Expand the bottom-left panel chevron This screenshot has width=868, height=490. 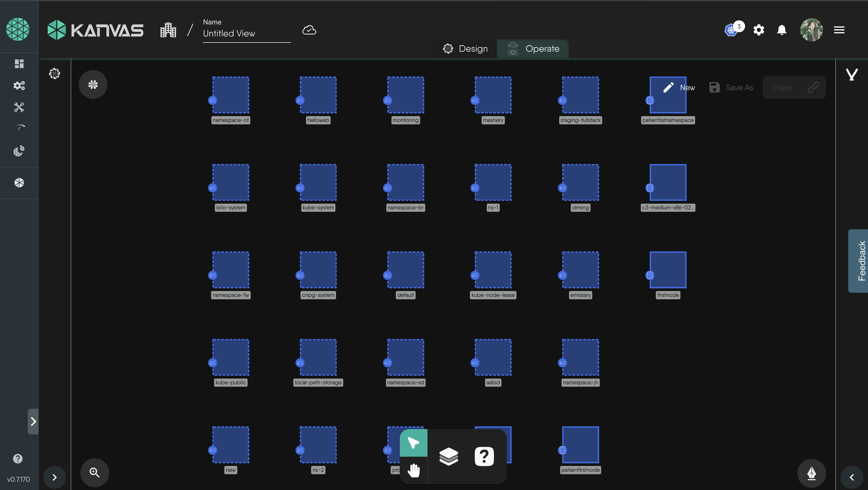(55, 477)
